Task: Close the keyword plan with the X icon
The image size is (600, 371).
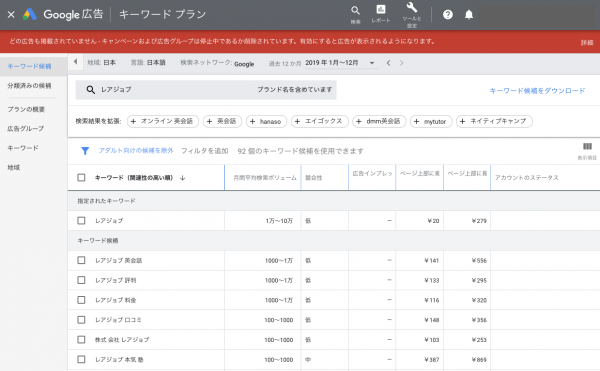Action: point(11,15)
